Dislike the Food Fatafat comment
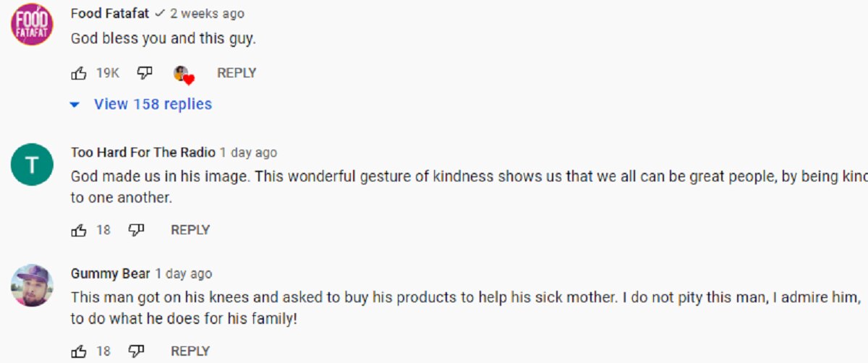The height and width of the screenshot is (363, 868). click(145, 72)
